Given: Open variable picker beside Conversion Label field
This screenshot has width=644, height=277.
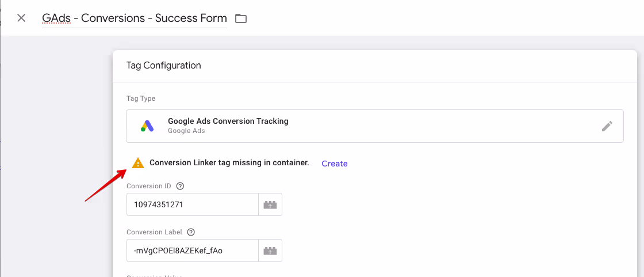Looking at the screenshot, I should click(x=270, y=251).
